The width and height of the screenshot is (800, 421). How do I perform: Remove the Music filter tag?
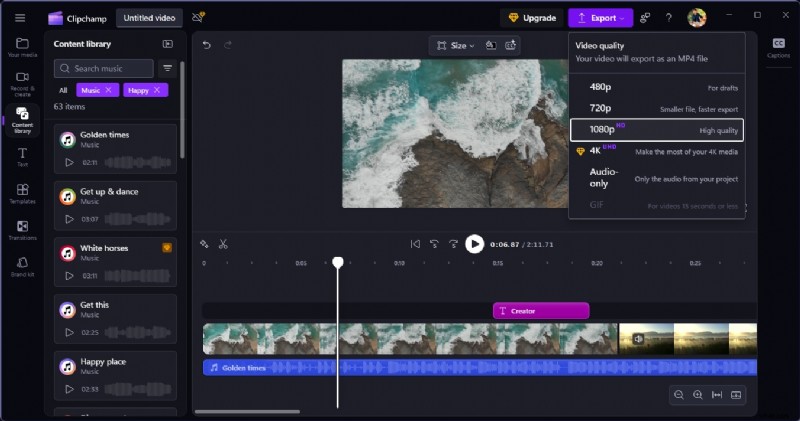click(108, 90)
